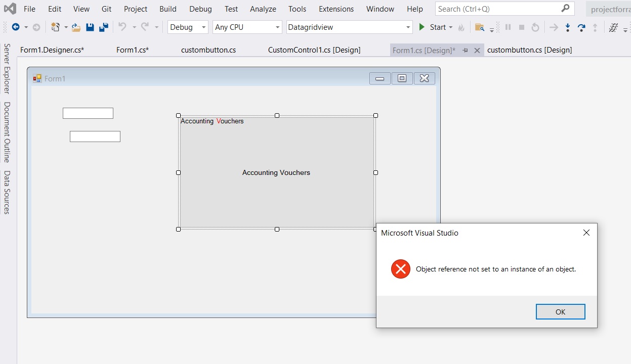
Task: Switch to the Form1.Designer.cs* tab
Action: [52, 50]
